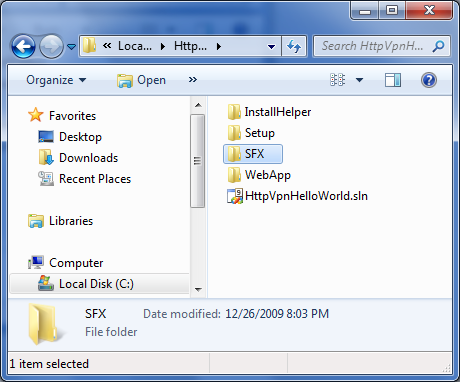Select Computer in navigation pane
The image size is (460, 382).
76,263
